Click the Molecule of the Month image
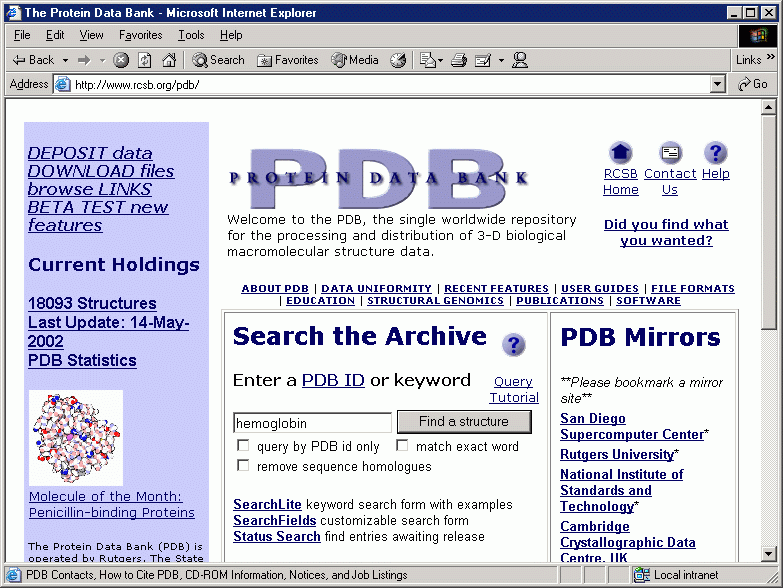 tap(76, 438)
